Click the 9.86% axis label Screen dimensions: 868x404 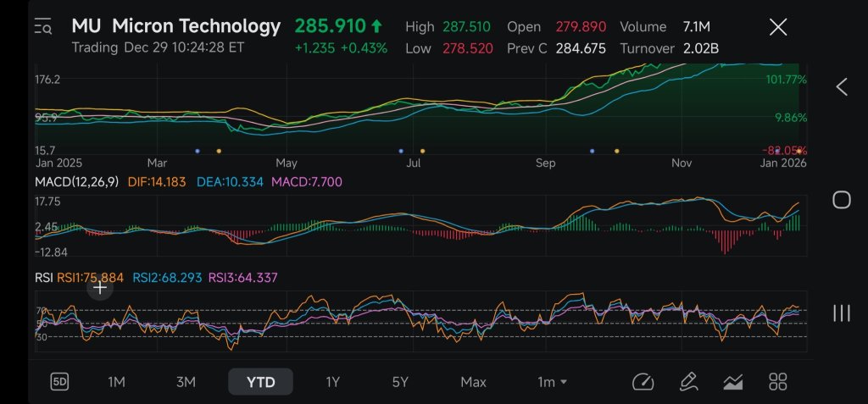click(x=791, y=118)
